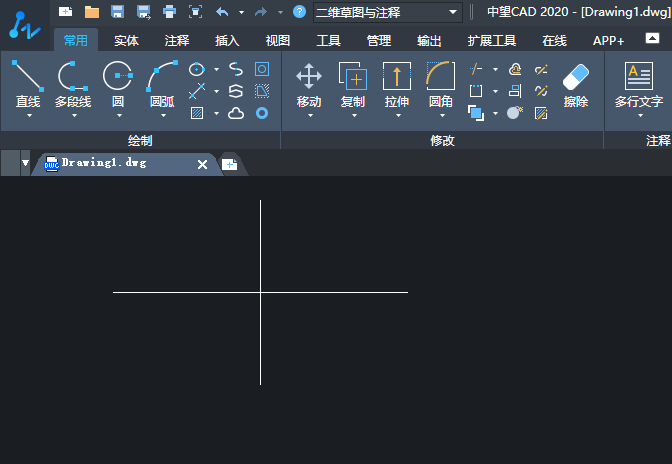Image resolution: width=672 pixels, height=464 pixels.
Task: Switch to the 输出 ribbon tab
Action: [x=429, y=41]
